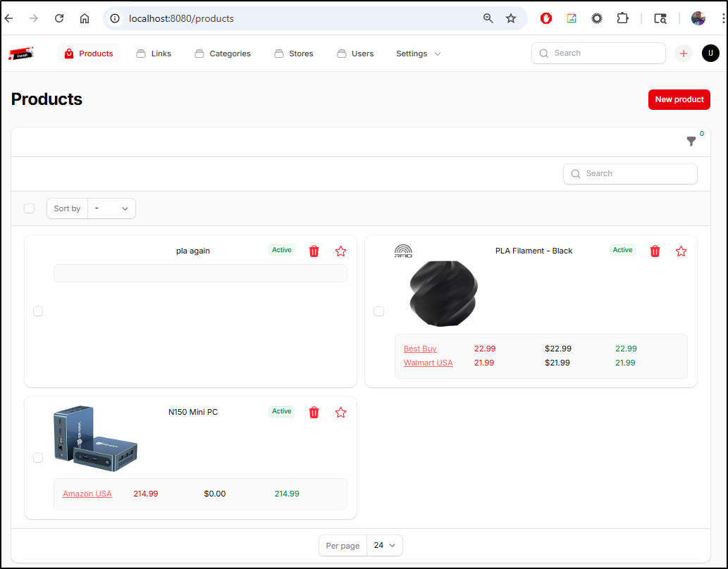Click the New product button

[x=679, y=100]
